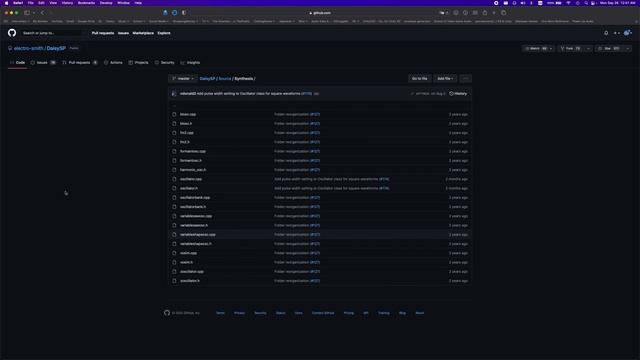Switch to the Security tab
The width and height of the screenshot is (640, 360).
coord(164,62)
